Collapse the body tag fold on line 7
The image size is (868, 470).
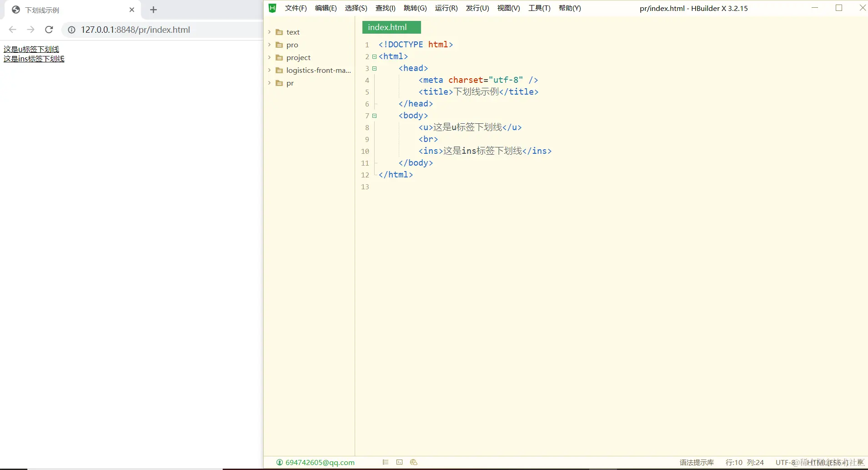[375, 116]
